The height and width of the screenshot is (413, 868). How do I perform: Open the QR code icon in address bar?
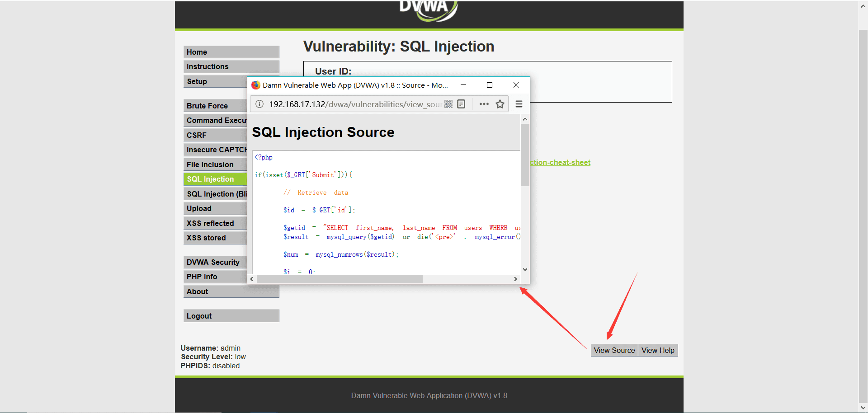tap(448, 104)
